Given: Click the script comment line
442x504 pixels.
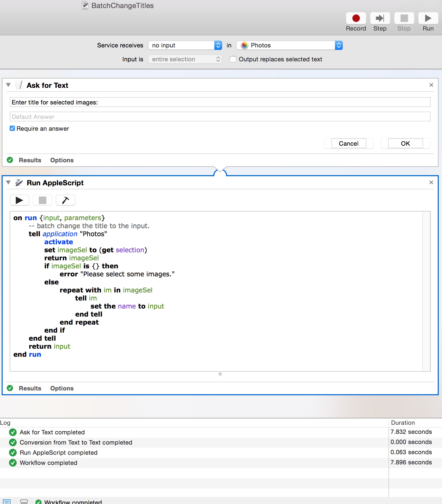Looking at the screenshot, I should click(x=89, y=226).
